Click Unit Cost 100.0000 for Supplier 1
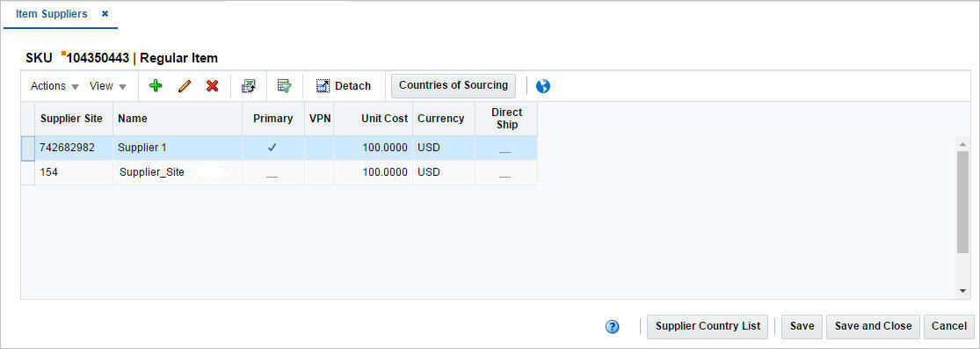 pos(374,149)
